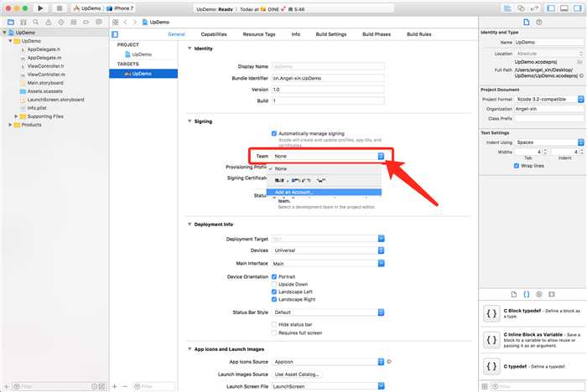
Task: Open App Icons Source dropdown
Action: pyautogui.click(x=329, y=362)
